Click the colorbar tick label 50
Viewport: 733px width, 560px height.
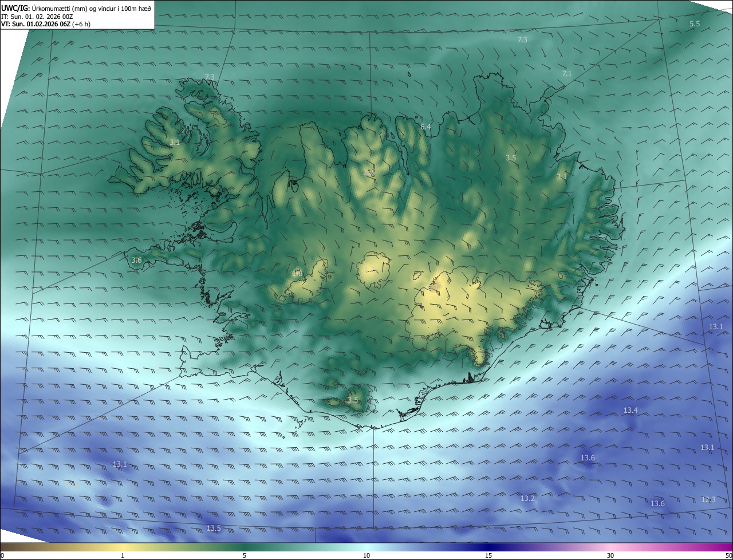pos(728,555)
